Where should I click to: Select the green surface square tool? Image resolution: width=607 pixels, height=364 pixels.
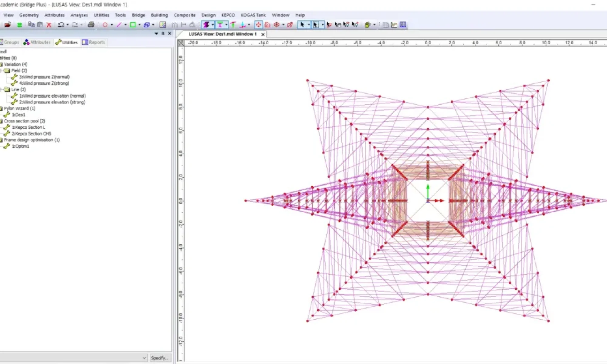tap(133, 25)
